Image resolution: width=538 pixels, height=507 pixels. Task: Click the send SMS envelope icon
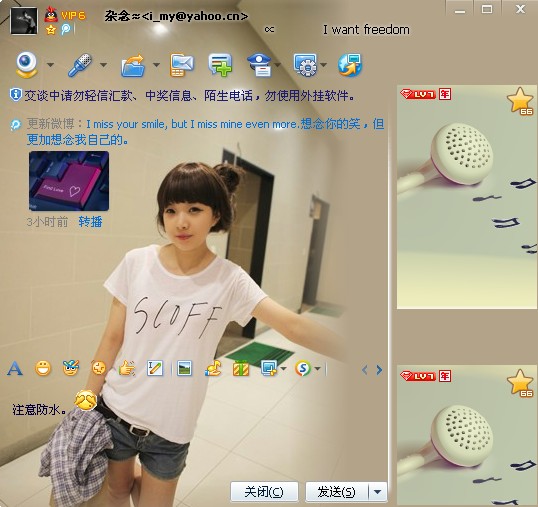182,65
